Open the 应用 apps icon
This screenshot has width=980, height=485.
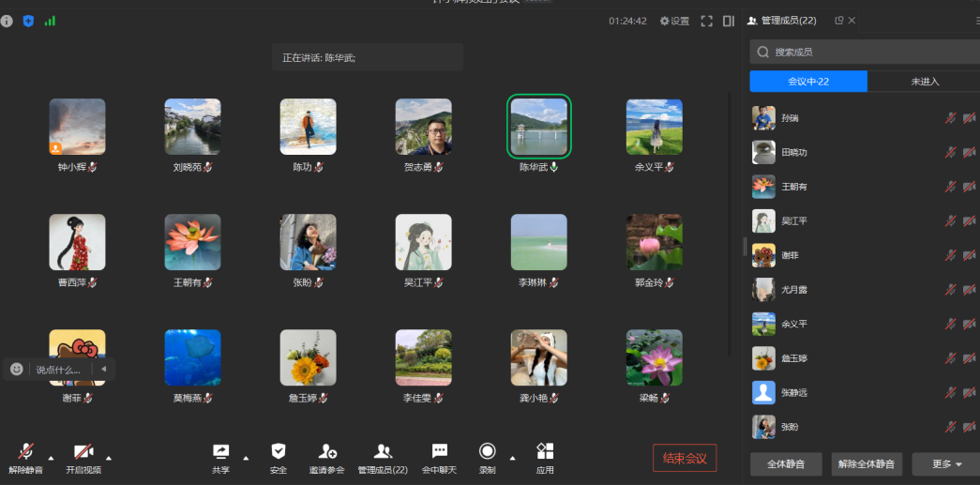point(545,451)
